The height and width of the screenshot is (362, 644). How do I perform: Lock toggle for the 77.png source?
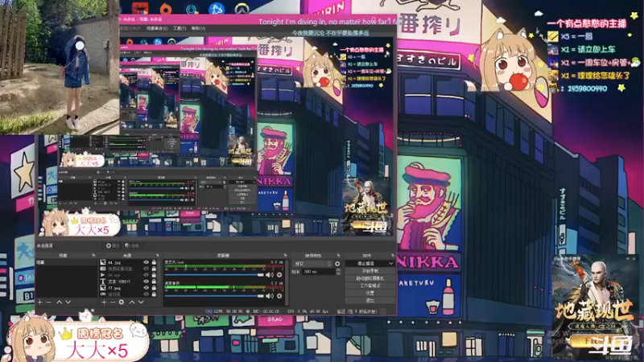tap(154, 288)
